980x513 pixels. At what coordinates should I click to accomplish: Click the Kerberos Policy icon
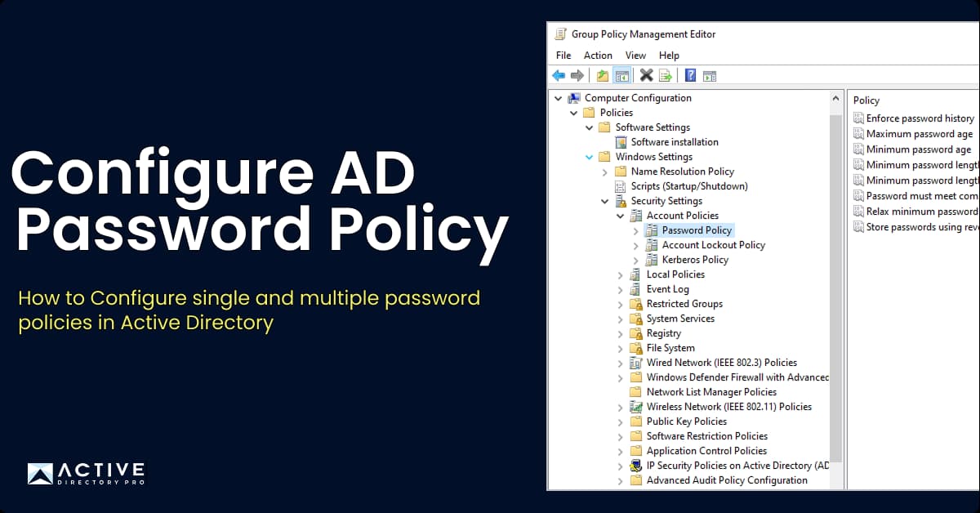[653, 260]
